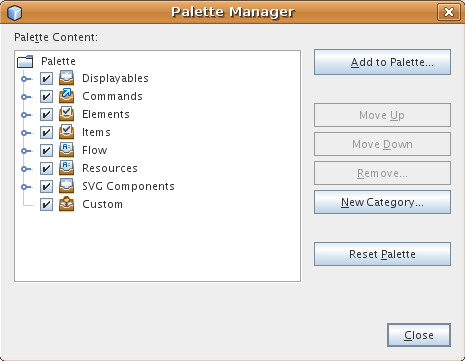Screen dimensions: 465x361
Task: Click the Reset Palette button
Action: pos(382,254)
